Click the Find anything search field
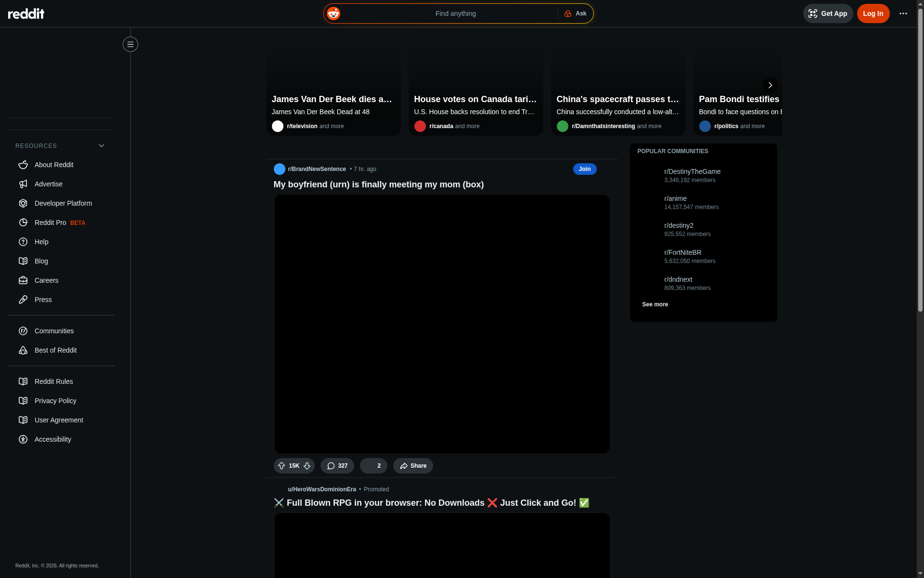This screenshot has width=924, height=578. click(455, 13)
